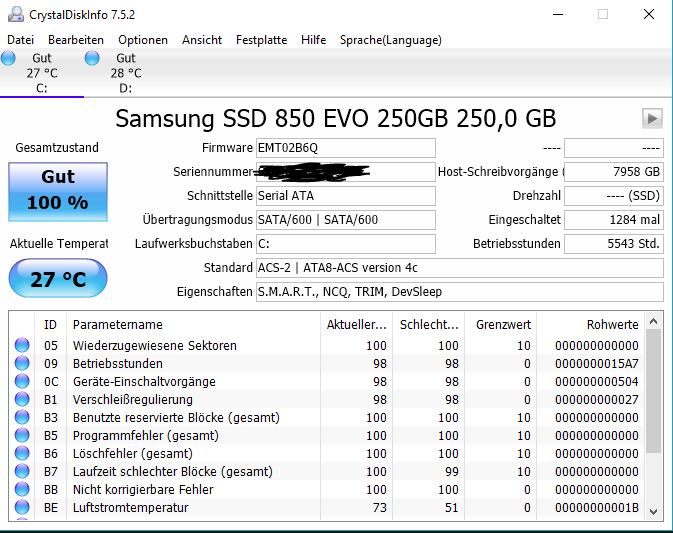Click the Betriebsstunden value 5543 Std.
The image size is (673, 533).
click(x=614, y=244)
